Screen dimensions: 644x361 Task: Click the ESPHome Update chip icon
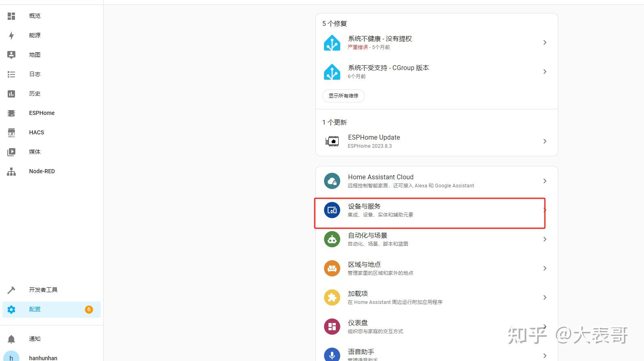[332, 141]
